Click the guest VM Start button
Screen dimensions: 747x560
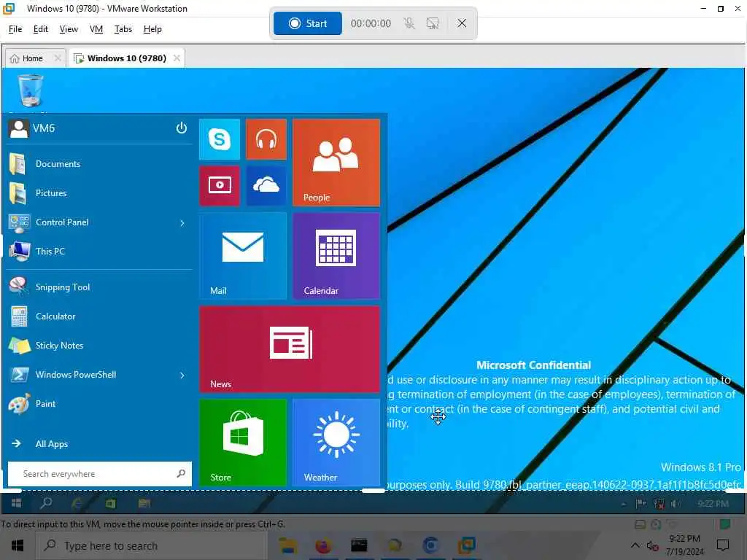[16, 503]
